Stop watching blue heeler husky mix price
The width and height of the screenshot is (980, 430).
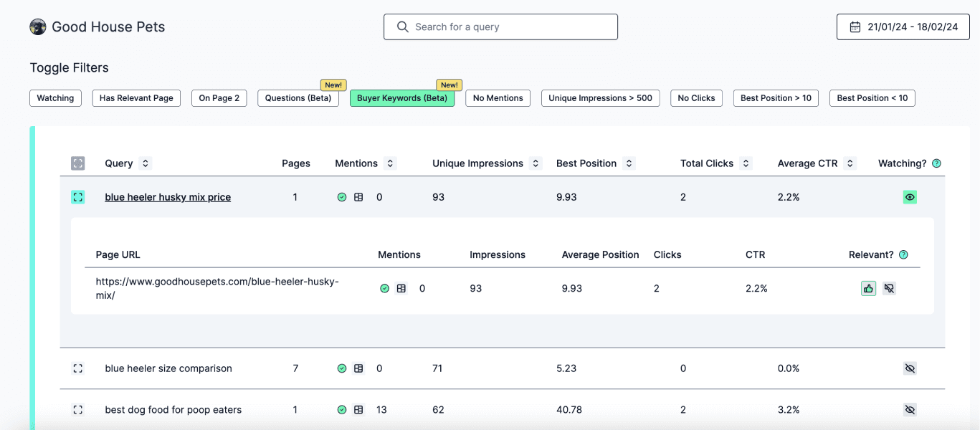(910, 197)
